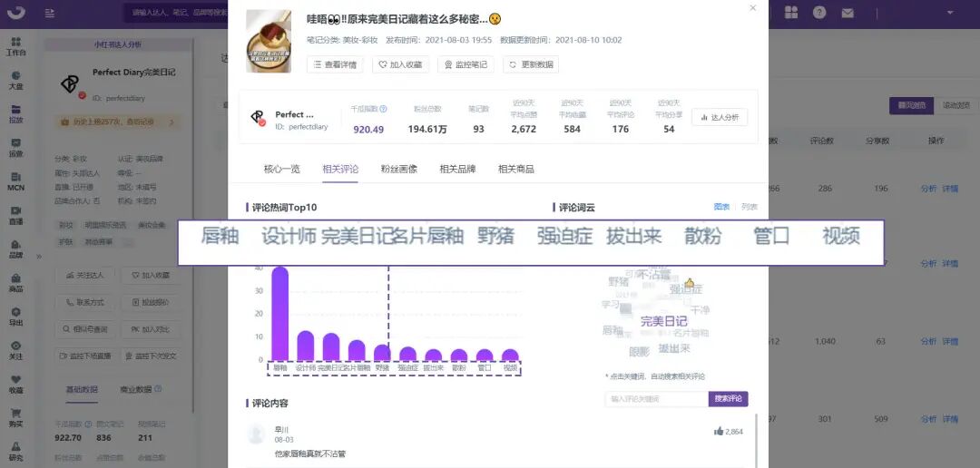Viewport: 980px width, 468px height.
Task: Open the user account dropdown arrow
Action: click(x=951, y=13)
